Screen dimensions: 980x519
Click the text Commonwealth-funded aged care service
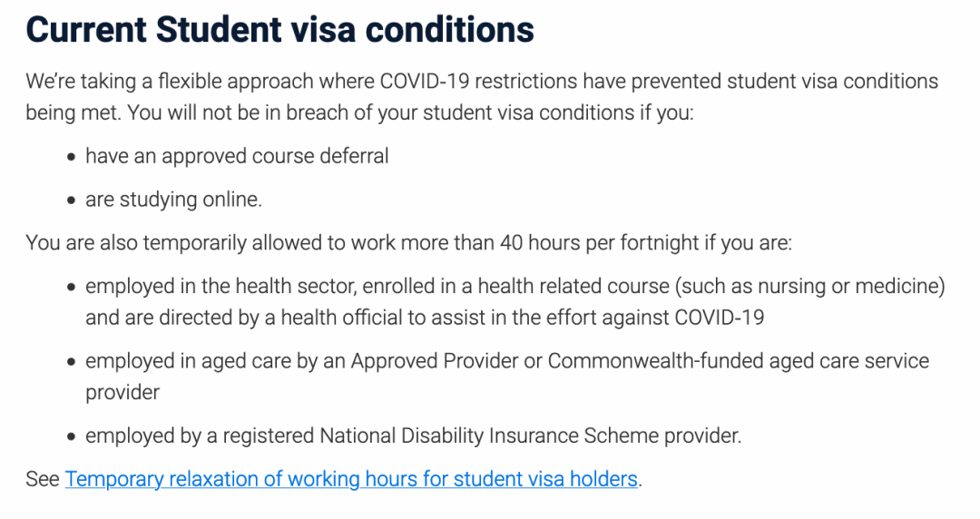(x=738, y=361)
